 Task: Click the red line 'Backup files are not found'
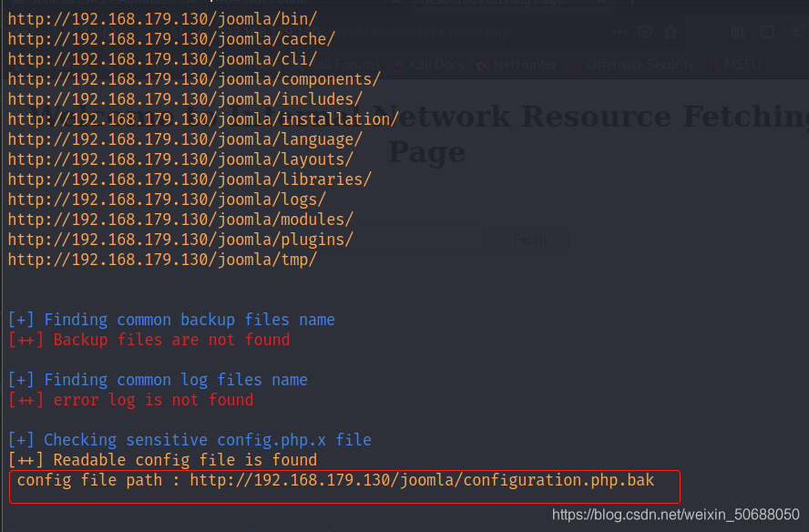(148, 341)
